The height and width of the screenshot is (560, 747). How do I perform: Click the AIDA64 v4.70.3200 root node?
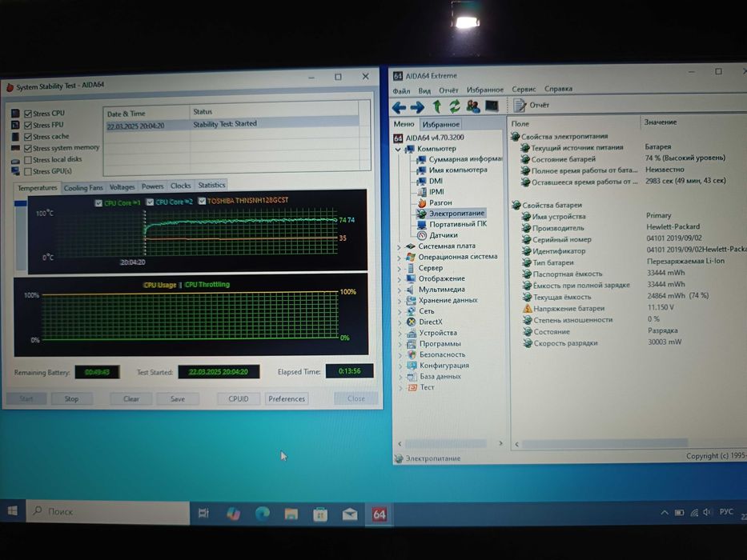[x=428, y=138]
